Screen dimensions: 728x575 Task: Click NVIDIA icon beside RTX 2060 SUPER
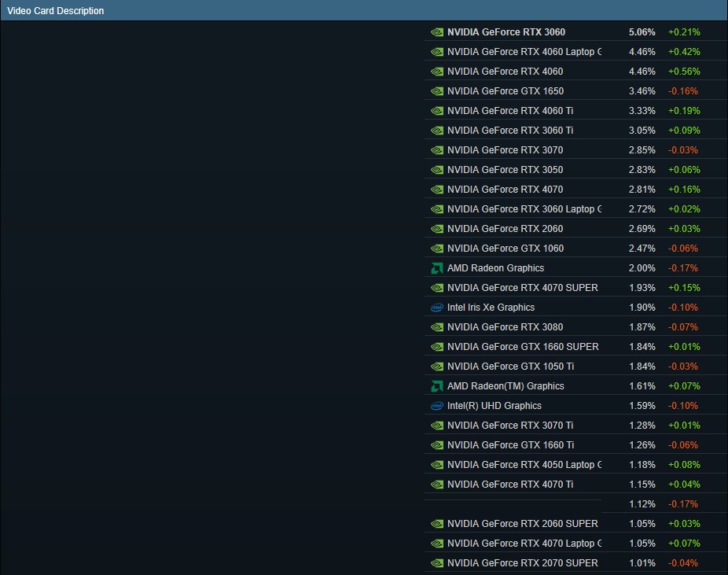pyautogui.click(x=437, y=524)
